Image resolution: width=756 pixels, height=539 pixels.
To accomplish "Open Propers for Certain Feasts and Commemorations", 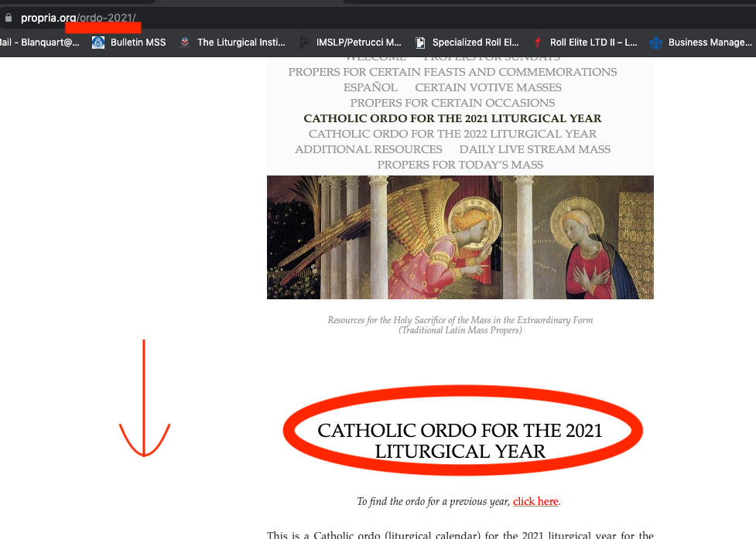I will 452,72.
